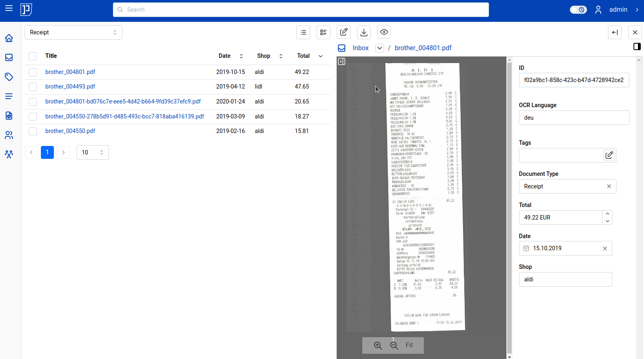The image size is (644, 359).
Task: Click the vertical scrollbar of document preview
Action: coord(509,202)
